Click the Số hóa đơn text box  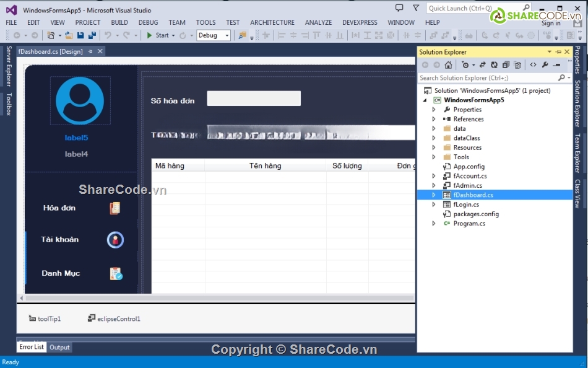(x=254, y=99)
